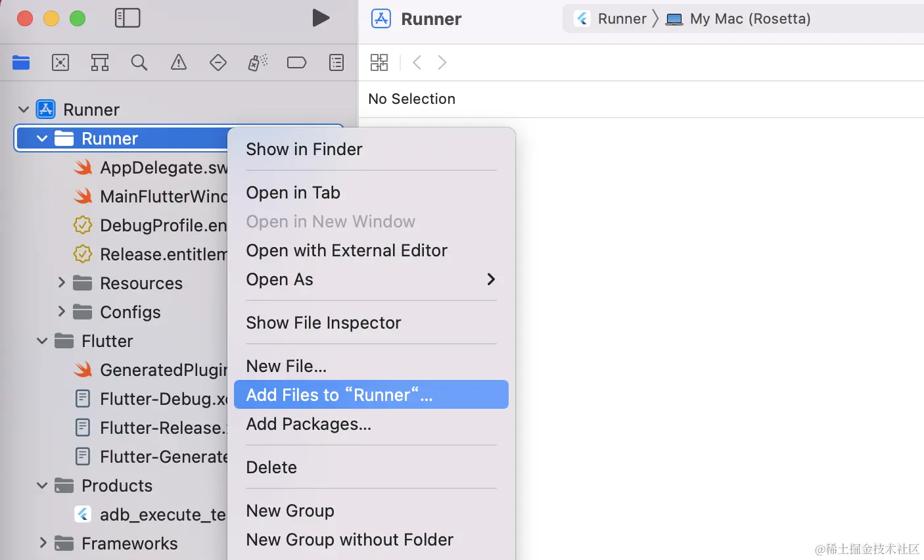The width and height of the screenshot is (924, 560).
Task: Select DebugProfile entitlements file
Action: tap(150, 225)
